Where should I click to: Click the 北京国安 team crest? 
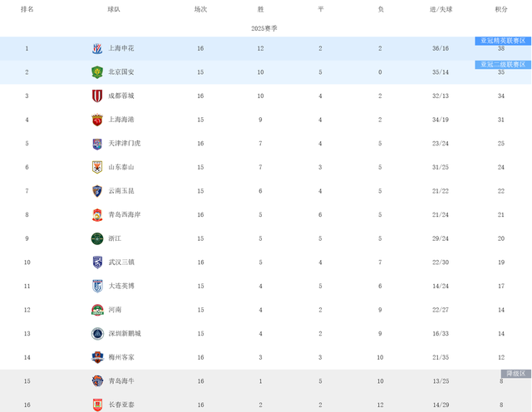[x=97, y=72]
